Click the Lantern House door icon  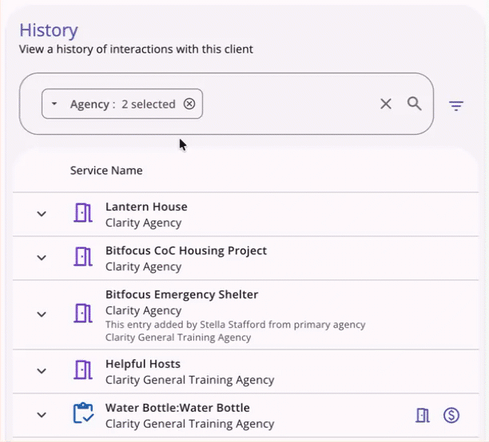83,213
